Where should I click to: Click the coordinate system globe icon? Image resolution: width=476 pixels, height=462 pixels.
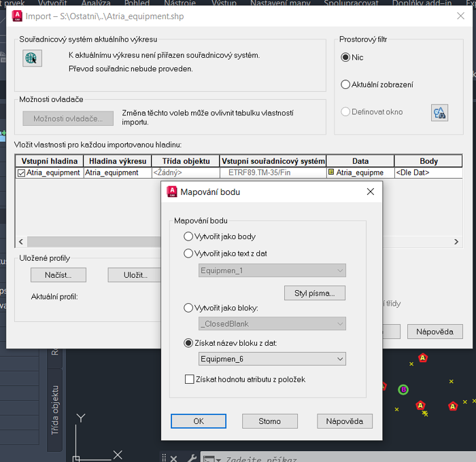tap(32, 58)
